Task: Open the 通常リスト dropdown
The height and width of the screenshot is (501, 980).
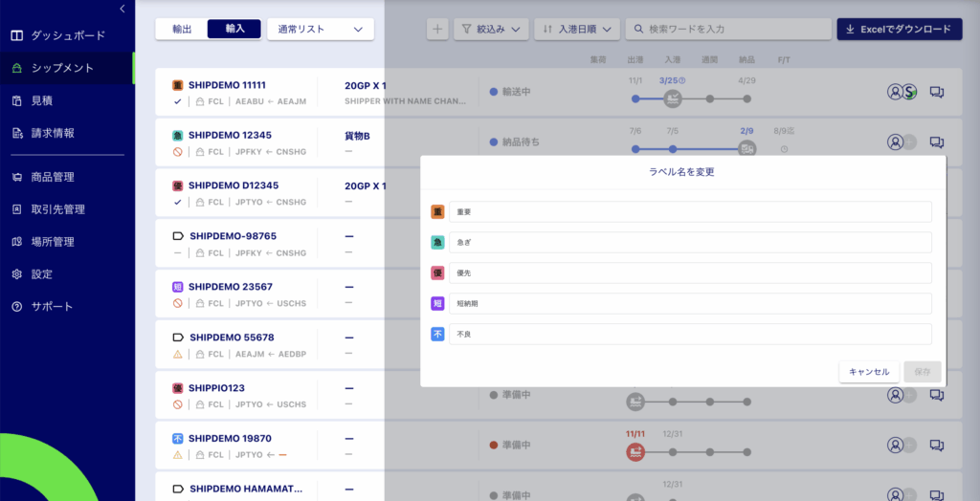Action: (x=321, y=30)
